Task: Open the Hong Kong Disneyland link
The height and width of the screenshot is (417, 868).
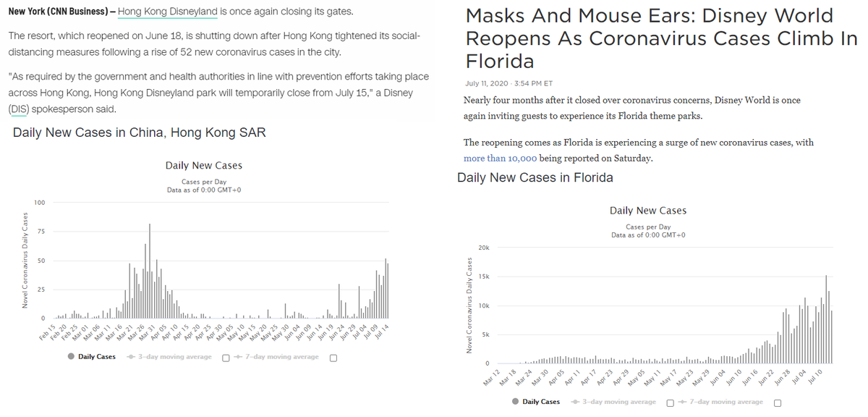Action: coord(168,12)
